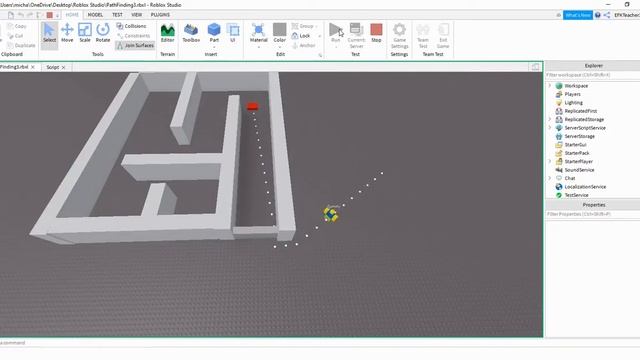Image resolution: width=640 pixels, height=360 pixels.
Task: Open the Color dropdown arrow
Action: tap(280, 47)
